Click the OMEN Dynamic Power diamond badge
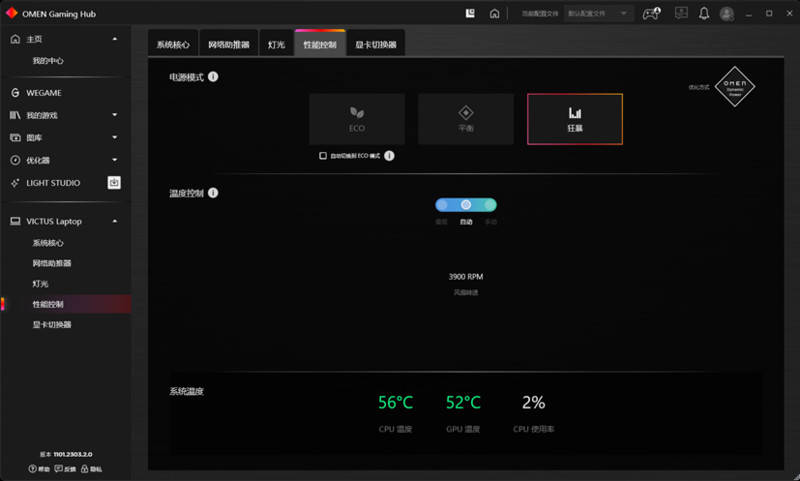This screenshot has width=800, height=481. click(x=735, y=87)
